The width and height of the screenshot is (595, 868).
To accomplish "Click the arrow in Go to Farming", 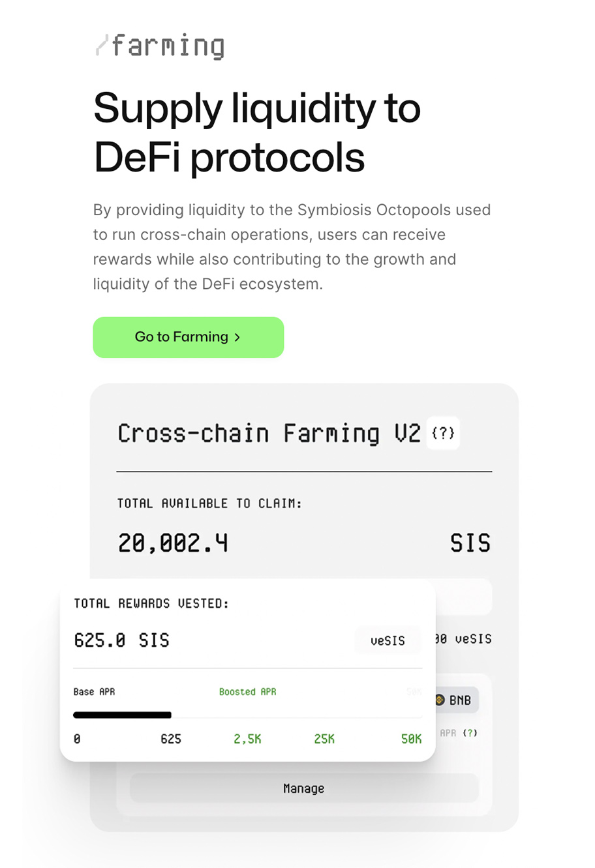I will [237, 337].
